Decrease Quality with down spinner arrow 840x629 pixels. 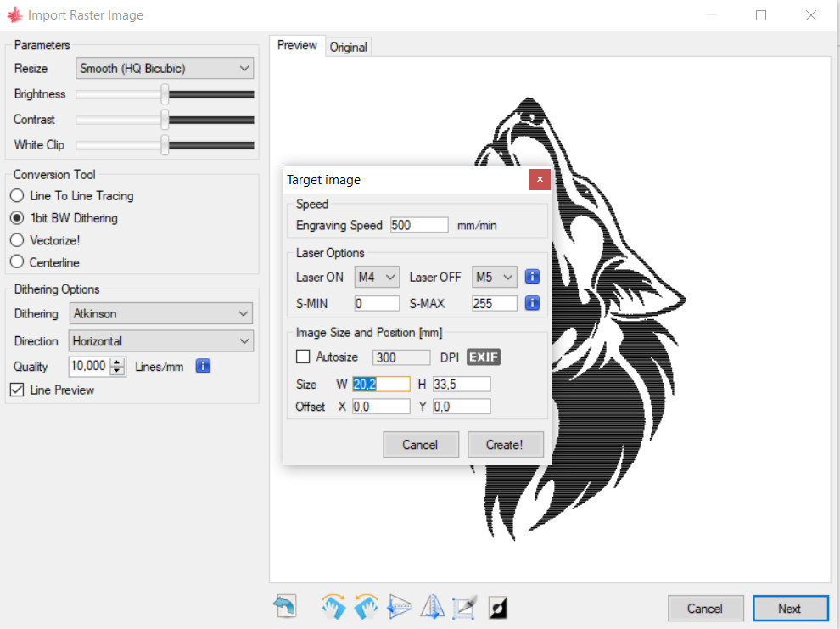[117, 371]
